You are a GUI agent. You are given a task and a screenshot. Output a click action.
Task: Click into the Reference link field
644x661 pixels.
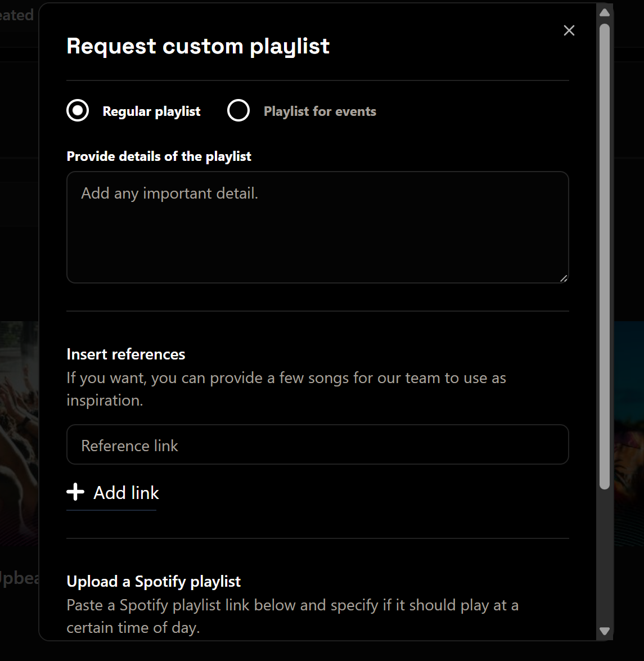click(317, 444)
